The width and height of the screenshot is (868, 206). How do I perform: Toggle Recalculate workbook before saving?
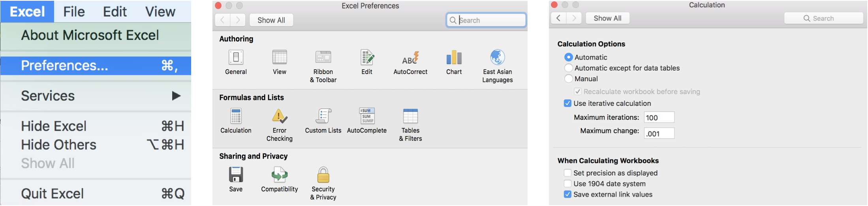578,92
